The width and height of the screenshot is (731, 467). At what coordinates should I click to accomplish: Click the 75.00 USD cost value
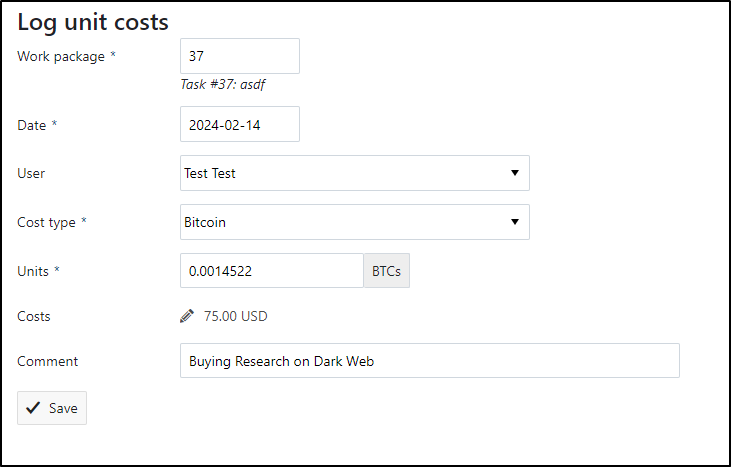coord(235,316)
